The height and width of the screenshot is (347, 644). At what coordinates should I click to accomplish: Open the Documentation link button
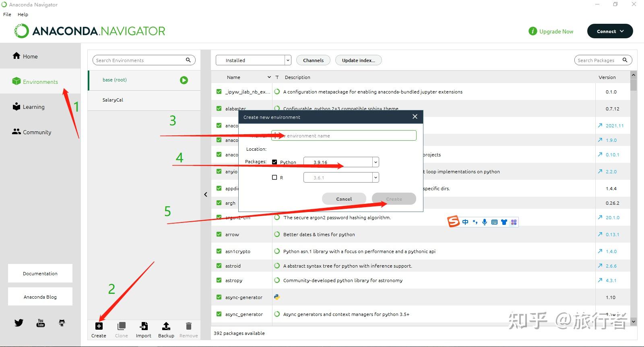pyautogui.click(x=40, y=273)
